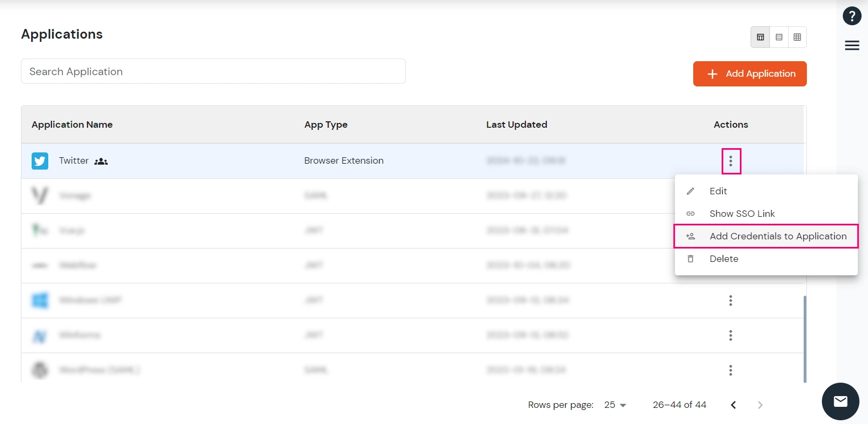The width and height of the screenshot is (868, 424).
Task: Click the Twitter application name
Action: pyautogui.click(x=74, y=160)
